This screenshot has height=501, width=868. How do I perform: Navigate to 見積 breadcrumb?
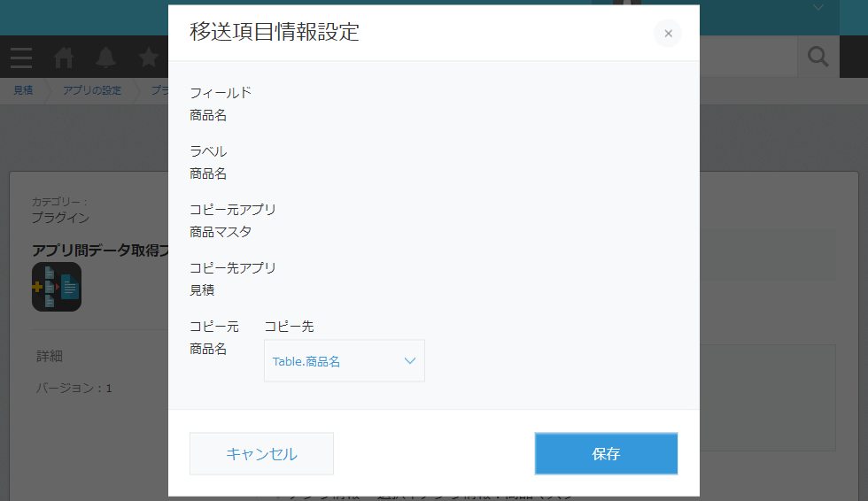[x=23, y=90]
